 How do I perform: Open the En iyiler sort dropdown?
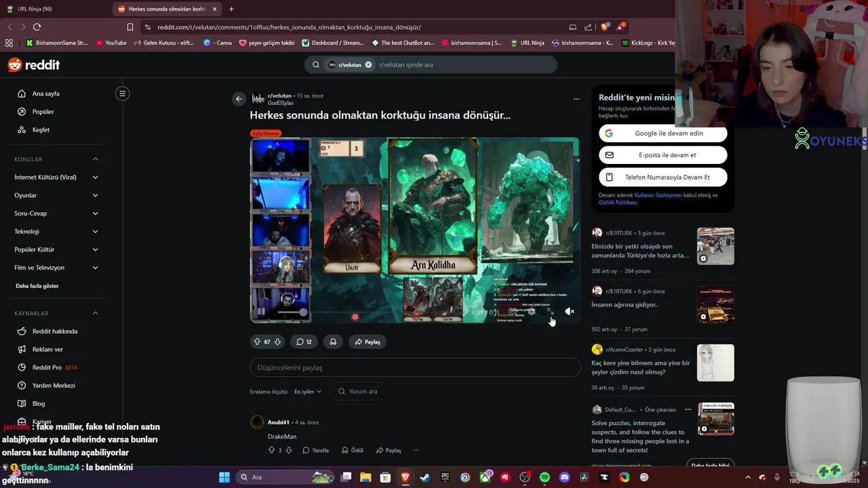[308, 391]
